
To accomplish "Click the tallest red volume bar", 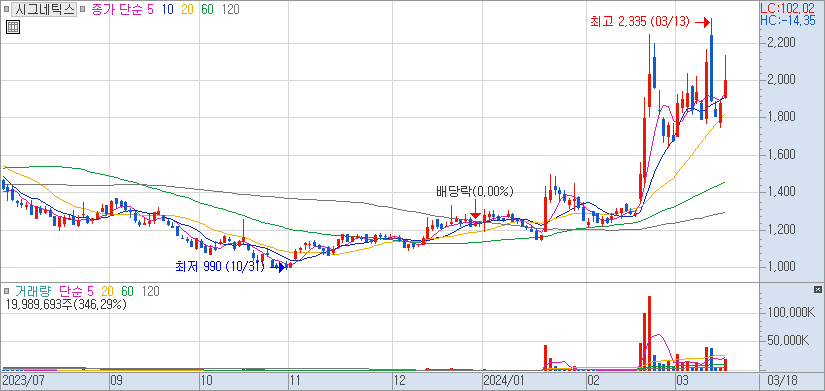I will 649,333.
